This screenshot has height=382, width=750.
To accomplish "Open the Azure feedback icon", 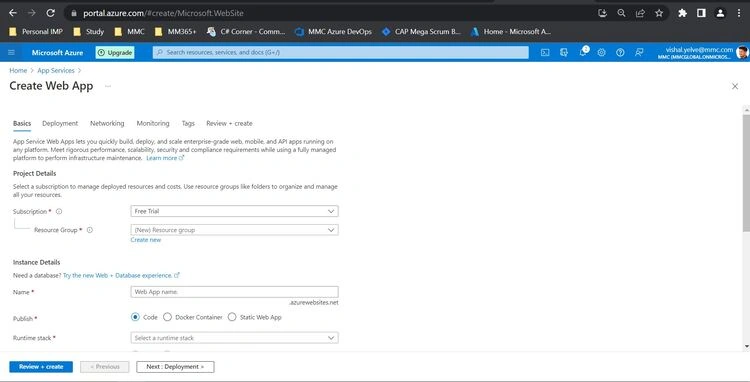I will pos(639,53).
